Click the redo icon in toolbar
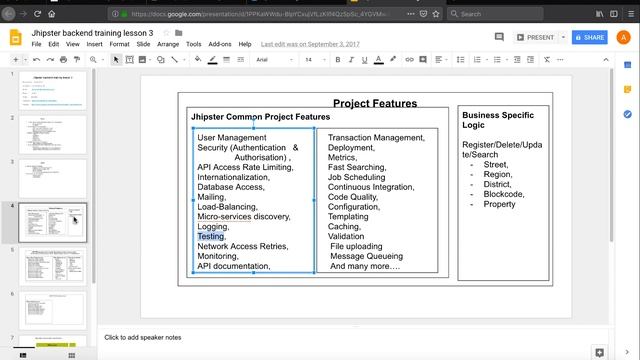 click(50, 60)
